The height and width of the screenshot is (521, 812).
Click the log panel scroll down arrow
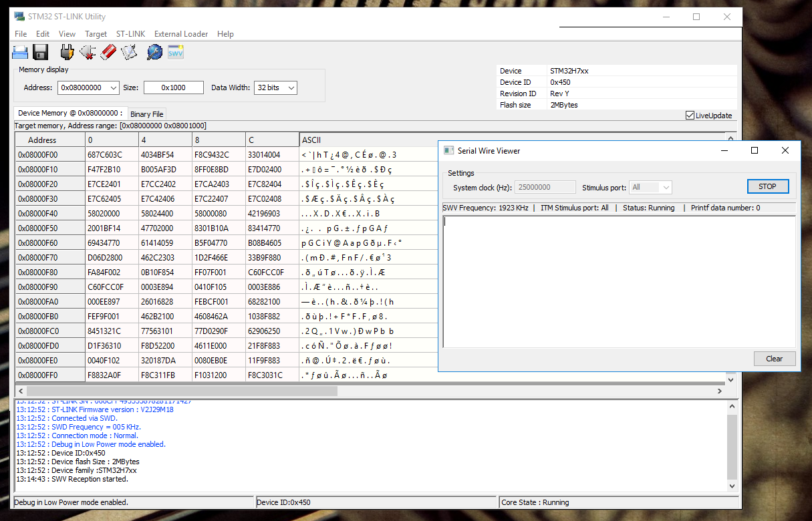732,486
